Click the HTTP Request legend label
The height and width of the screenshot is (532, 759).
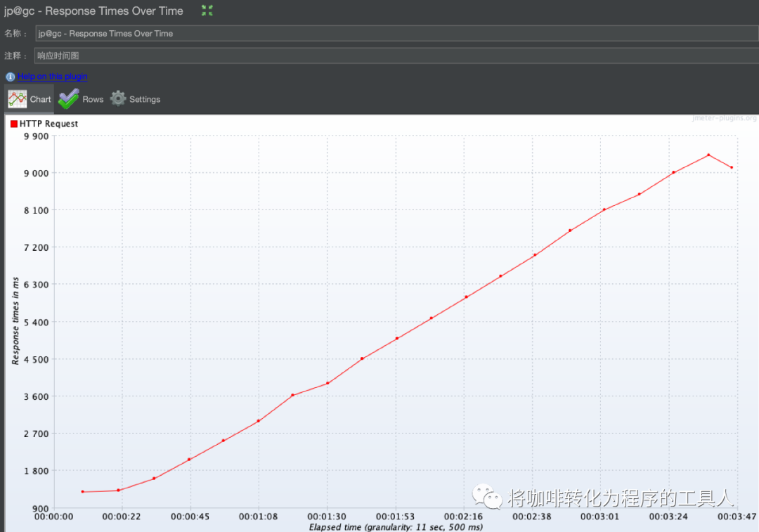(48, 124)
